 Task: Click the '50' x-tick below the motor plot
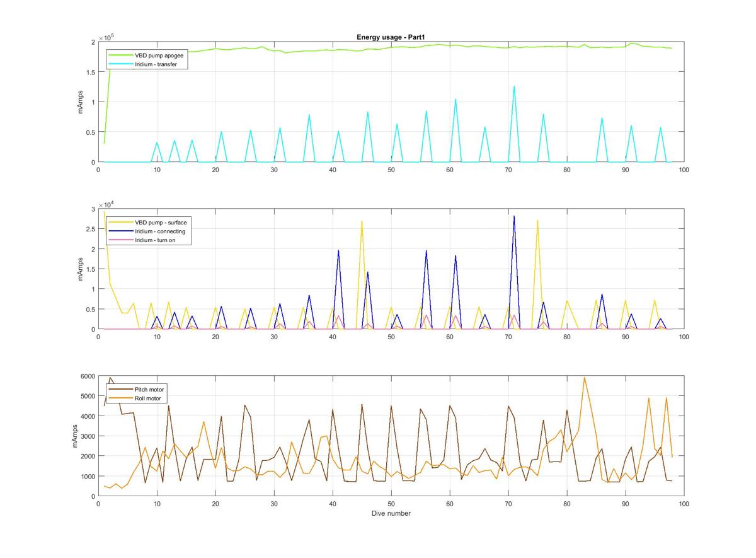(391, 504)
